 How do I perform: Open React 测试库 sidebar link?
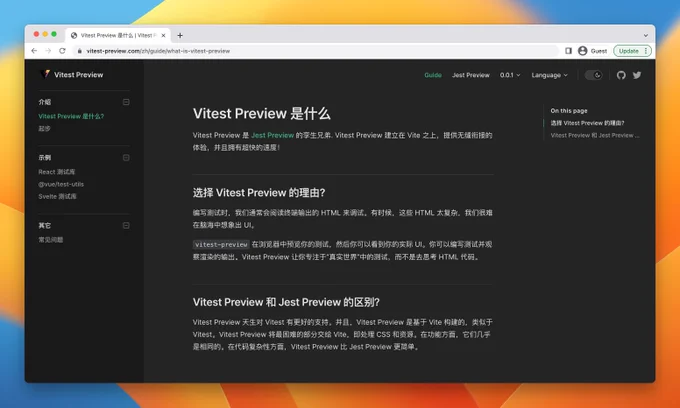tap(57, 172)
